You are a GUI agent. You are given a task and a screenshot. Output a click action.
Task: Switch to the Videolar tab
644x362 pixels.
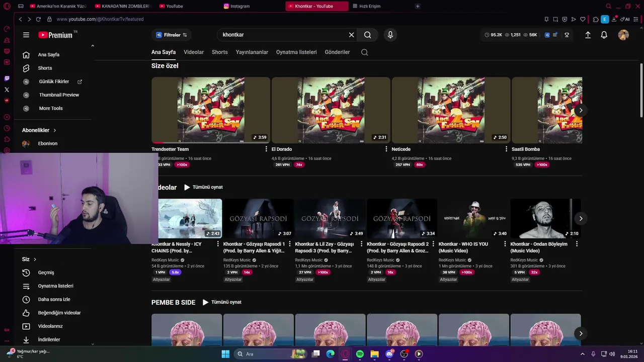[194, 52]
